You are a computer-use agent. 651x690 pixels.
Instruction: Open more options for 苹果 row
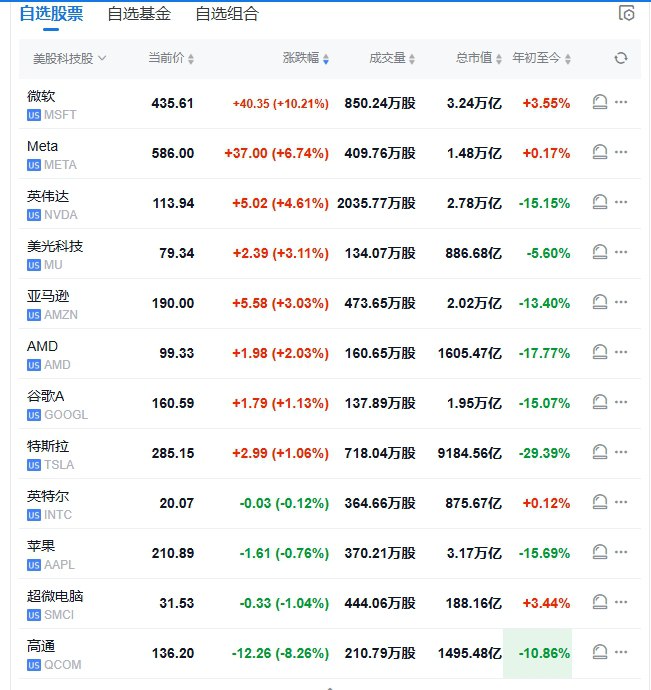tap(621, 552)
